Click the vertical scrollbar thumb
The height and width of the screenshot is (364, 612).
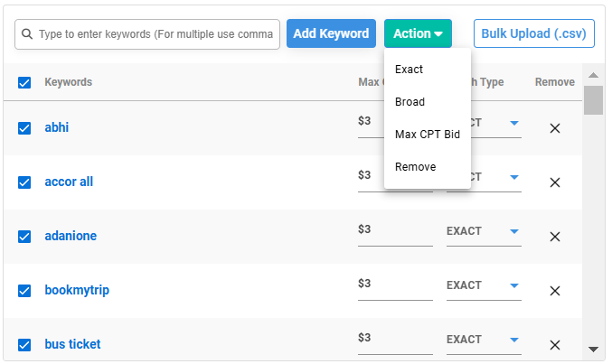[x=593, y=99]
